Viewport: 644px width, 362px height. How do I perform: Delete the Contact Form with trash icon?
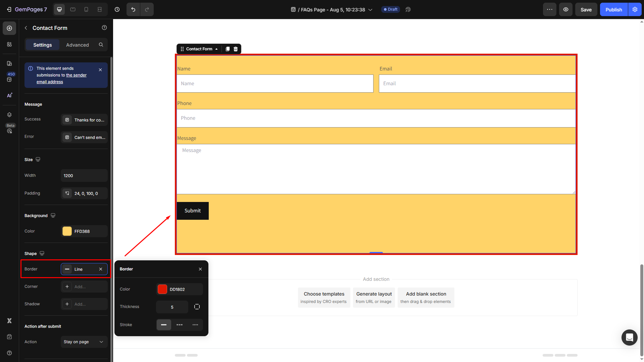[x=236, y=49]
